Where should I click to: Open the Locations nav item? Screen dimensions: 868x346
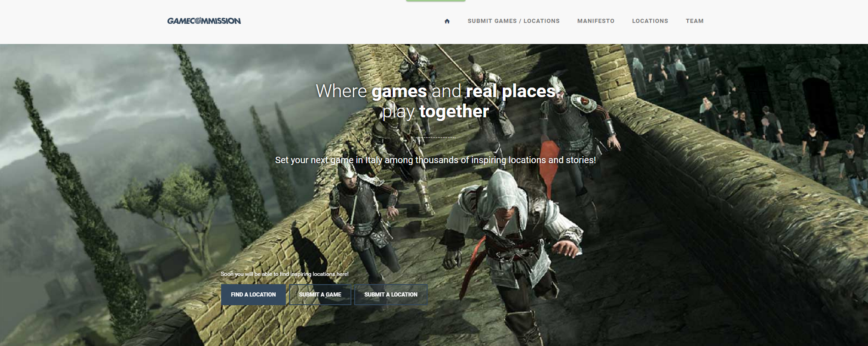click(650, 21)
